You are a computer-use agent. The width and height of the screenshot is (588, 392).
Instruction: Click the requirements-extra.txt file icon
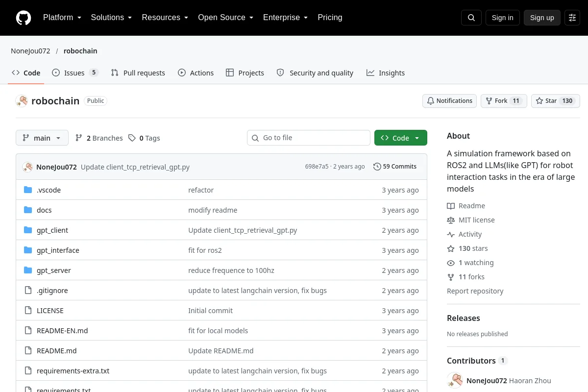[28, 371]
